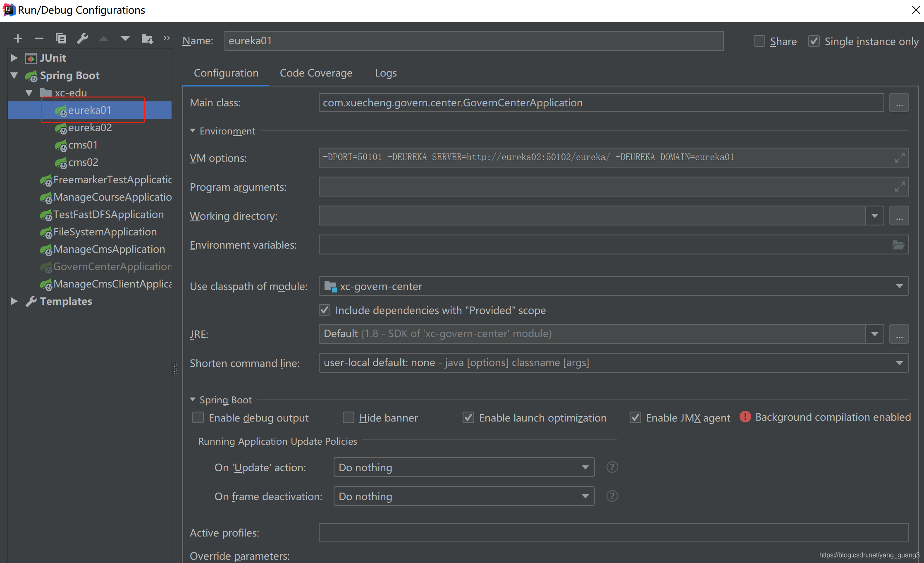Click the Remove Configuration minus icon
Viewport: 924px width, 563px height.
point(39,39)
